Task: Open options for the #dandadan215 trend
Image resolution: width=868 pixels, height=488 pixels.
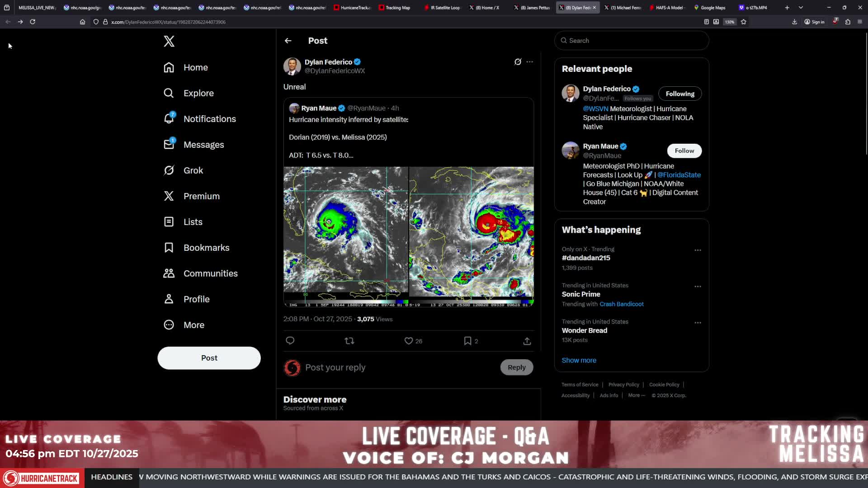Action: [x=698, y=250]
